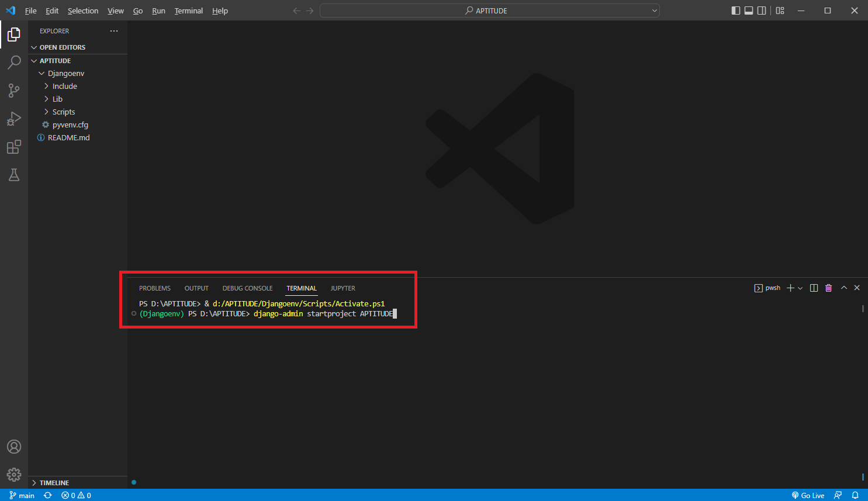868x501 pixels.
Task: Open the Extensions view
Action: [x=14, y=147]
